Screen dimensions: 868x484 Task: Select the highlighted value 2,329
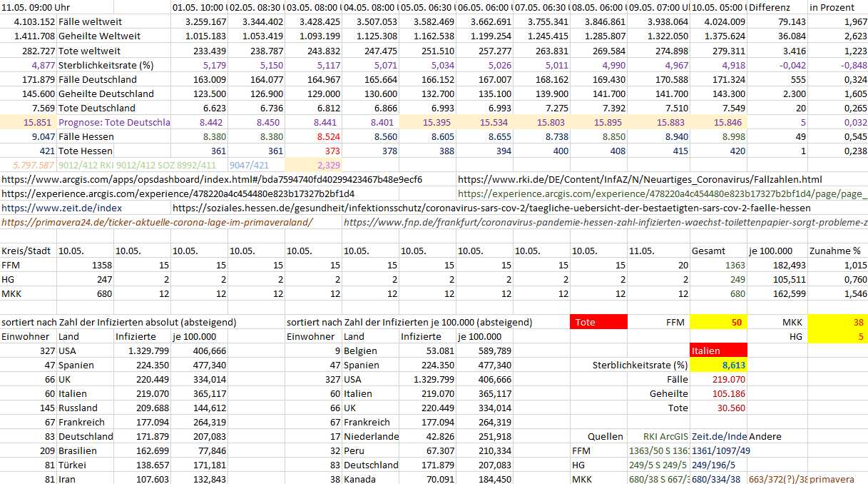[x=329, y=165]
